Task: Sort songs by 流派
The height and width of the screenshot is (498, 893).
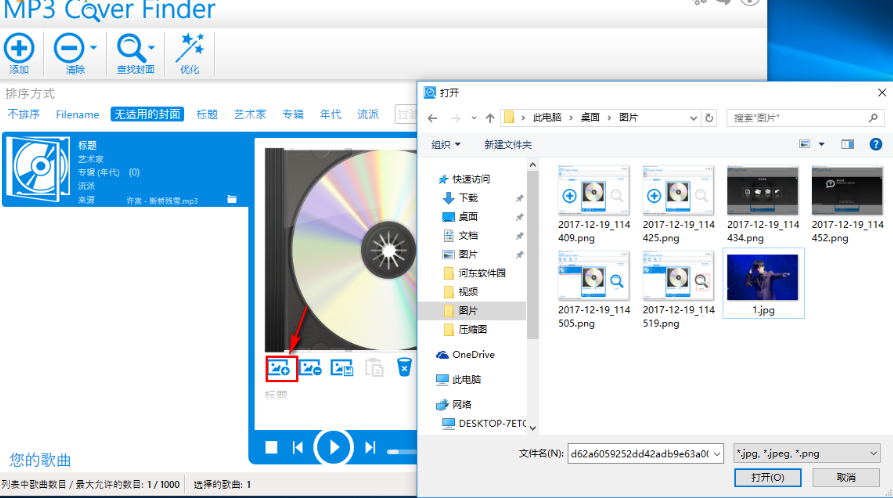Action: [x=368, y=115]
